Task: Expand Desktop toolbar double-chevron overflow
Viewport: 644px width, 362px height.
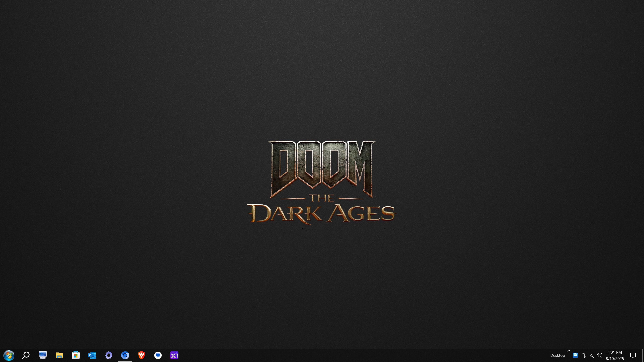Action: tap(569, 351)
